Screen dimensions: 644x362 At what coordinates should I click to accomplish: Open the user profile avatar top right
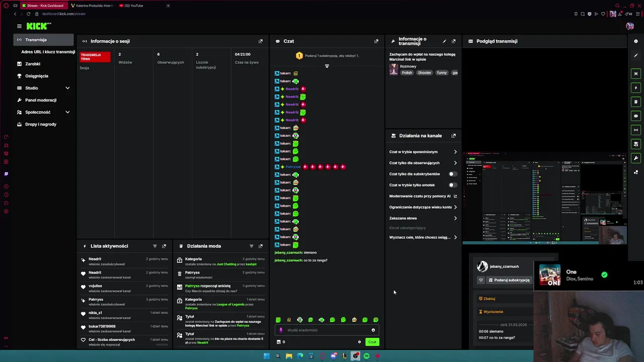630,26
